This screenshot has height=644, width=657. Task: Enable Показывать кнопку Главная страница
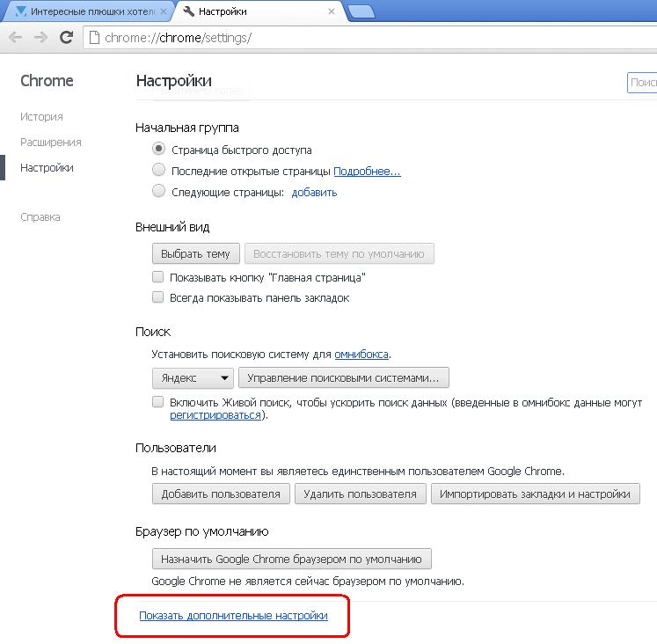tap(158, 276)
